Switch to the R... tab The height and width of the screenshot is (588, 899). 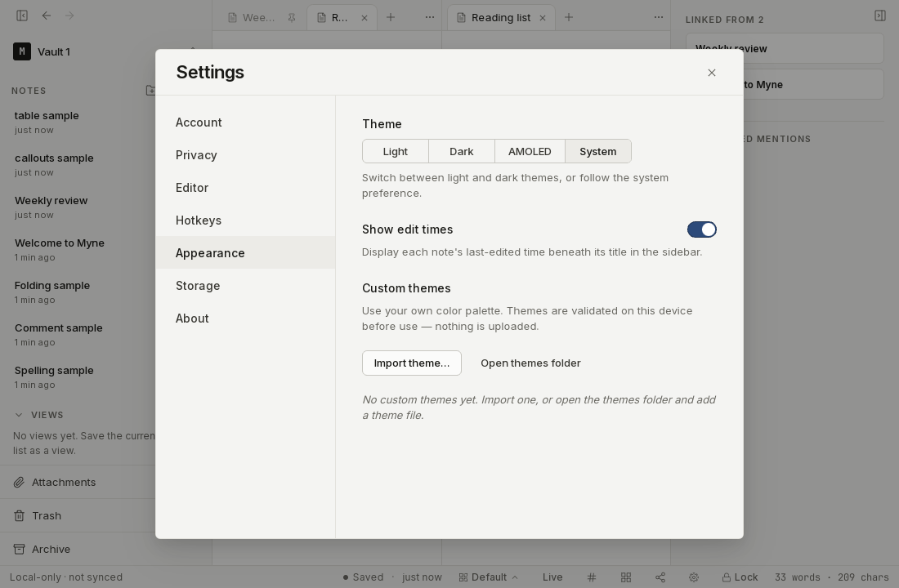339,18
